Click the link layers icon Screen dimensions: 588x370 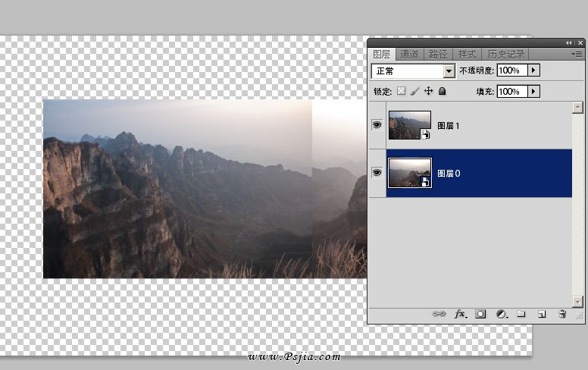click(x=439, y=314)
